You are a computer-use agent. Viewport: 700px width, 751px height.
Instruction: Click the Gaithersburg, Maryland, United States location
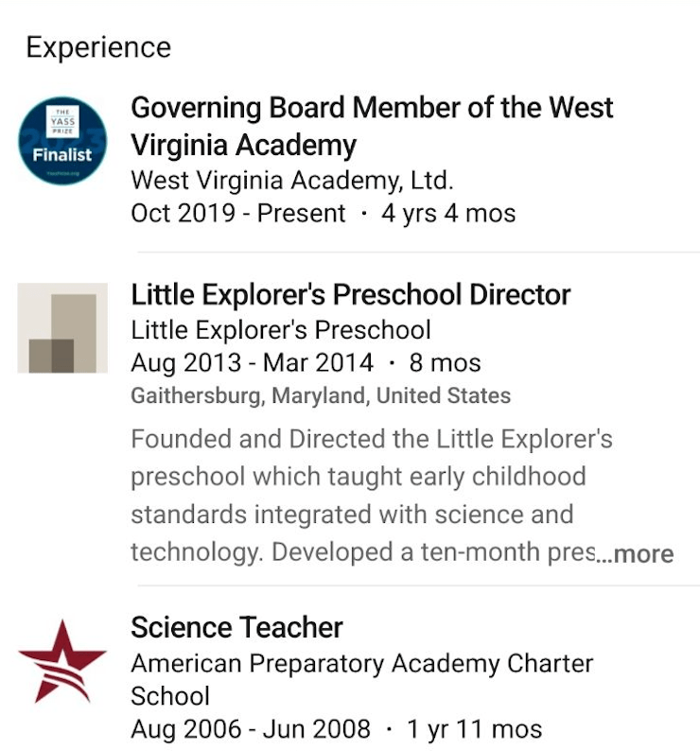click(321, 395)
